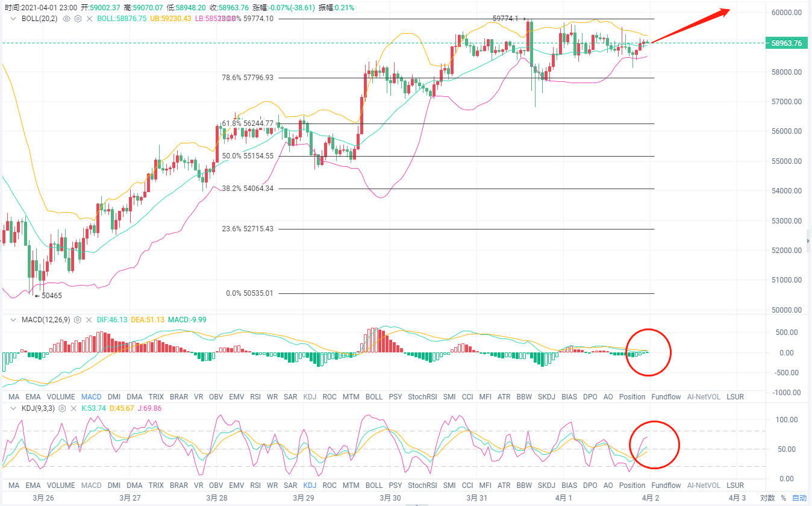Screen dimensions: 812x506
Task: Select OBV in the MACD panel indicator row
Action: [216, 397]
